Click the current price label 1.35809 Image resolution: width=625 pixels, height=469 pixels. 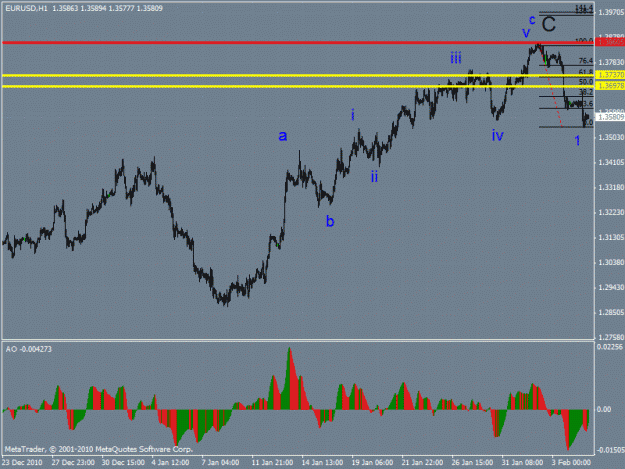610,117
